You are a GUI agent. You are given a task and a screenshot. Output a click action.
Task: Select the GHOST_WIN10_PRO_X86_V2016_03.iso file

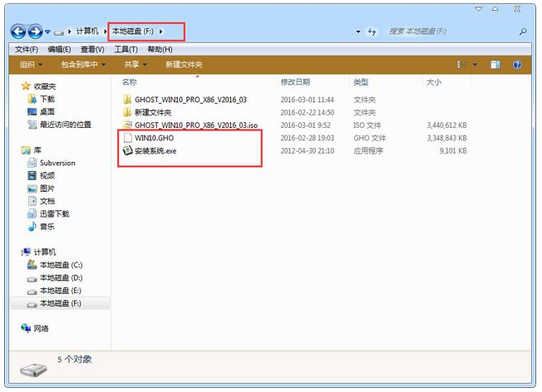click(195, 125)
